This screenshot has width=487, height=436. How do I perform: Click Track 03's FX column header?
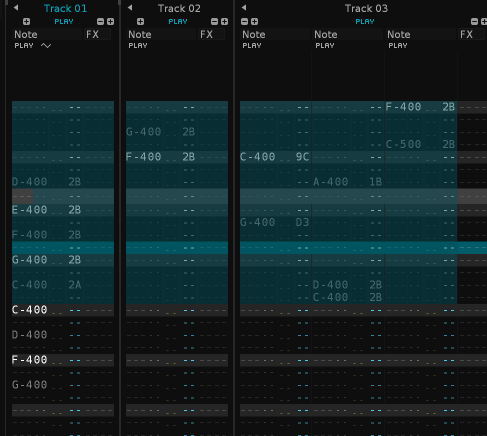coord(471,34)
